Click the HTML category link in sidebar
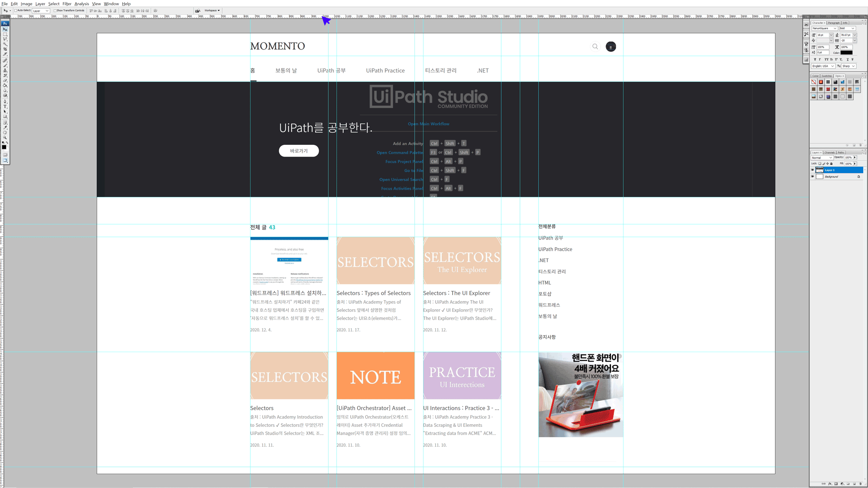Viewport: 868px width, 488px height. 544,282
